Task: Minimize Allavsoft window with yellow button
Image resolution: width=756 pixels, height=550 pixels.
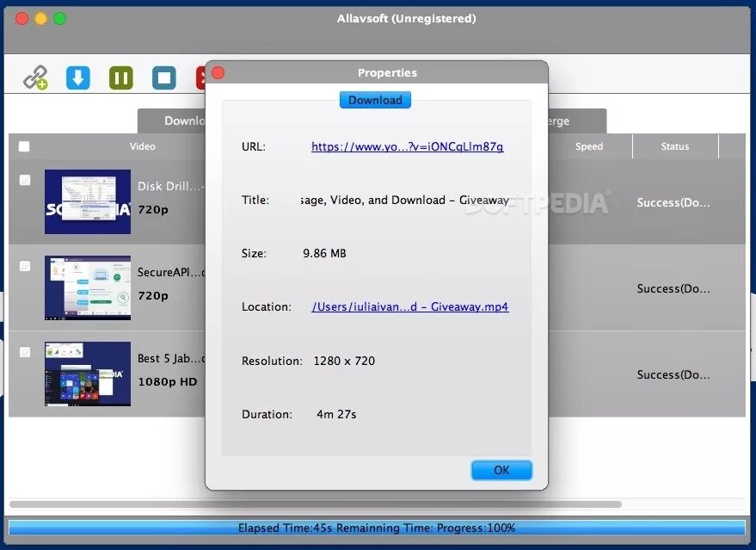Action: [41, 19]
